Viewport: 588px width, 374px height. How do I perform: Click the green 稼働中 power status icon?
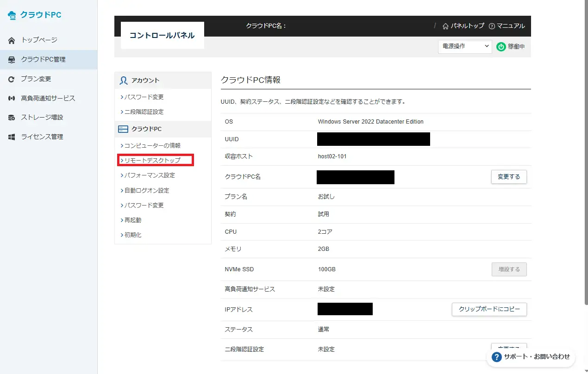point(501,46)
